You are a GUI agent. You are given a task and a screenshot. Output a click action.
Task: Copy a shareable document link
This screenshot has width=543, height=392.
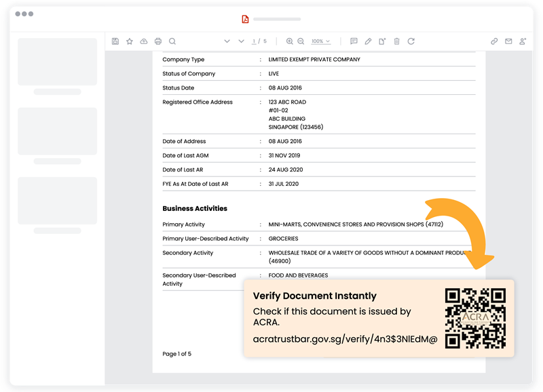pos(494,41)
